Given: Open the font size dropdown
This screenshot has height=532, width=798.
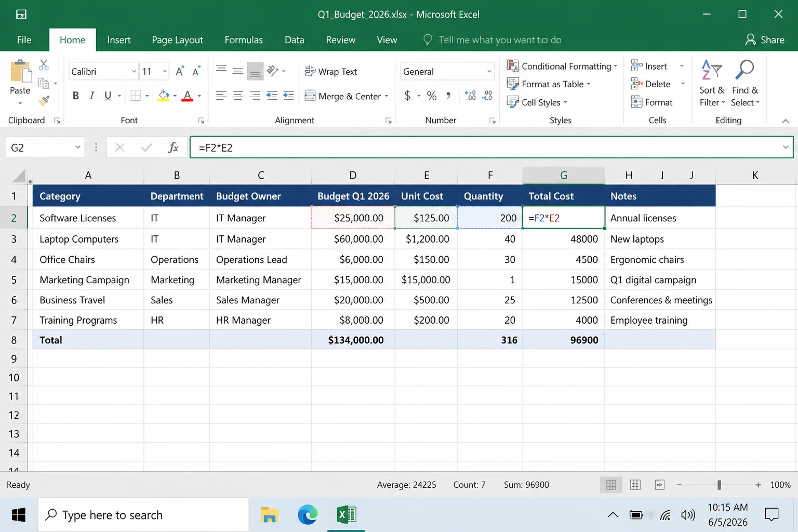Looking at the screenshot, I should [x=165, y=72].
